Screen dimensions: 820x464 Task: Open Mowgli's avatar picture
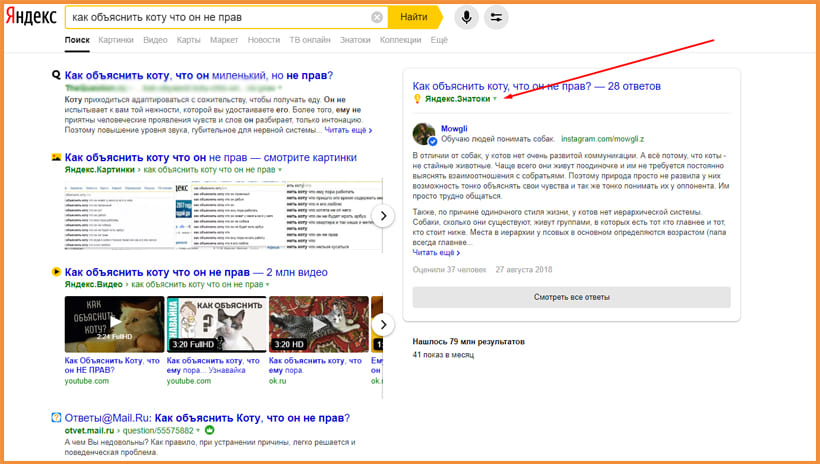pos(424,134)
